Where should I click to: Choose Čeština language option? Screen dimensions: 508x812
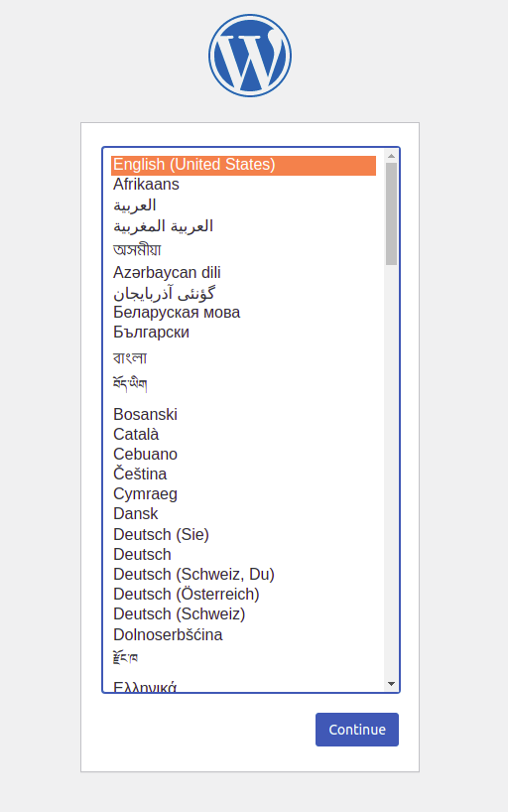click(243, 474)
